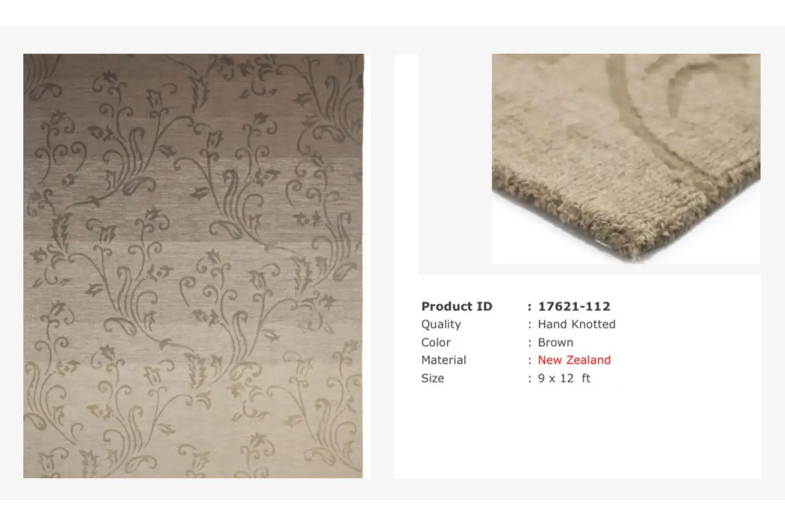The height and width of the screenshot is (532, 785).
Task: View the rug corner close-up photo
Action: (626, 159)
